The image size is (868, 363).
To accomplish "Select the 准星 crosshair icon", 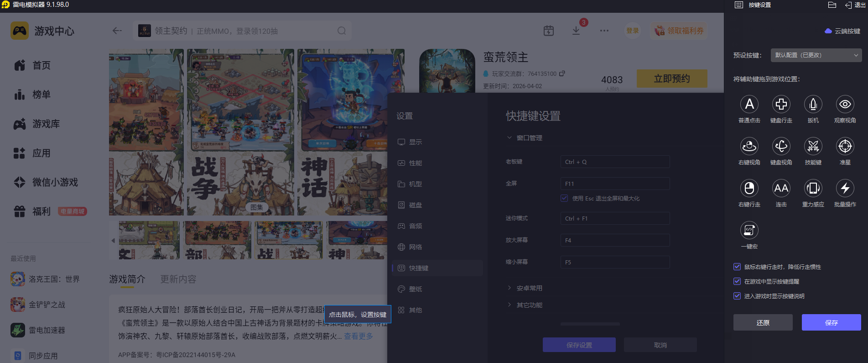I will coord(845,147).
